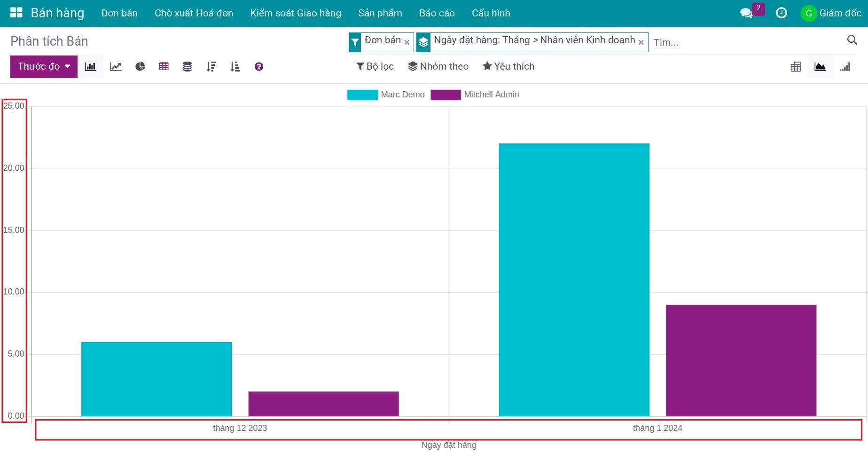Open the Cấu hình menu
Image resolution: width=868 pixels, height=453 pixels.
tap(491, 13)
